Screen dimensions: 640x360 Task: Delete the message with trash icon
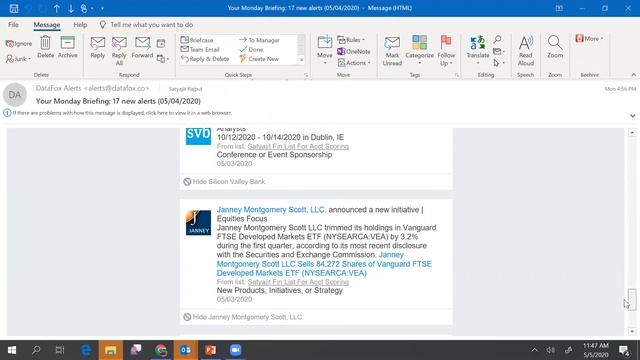pyautogui.click(x=45, y=47)
